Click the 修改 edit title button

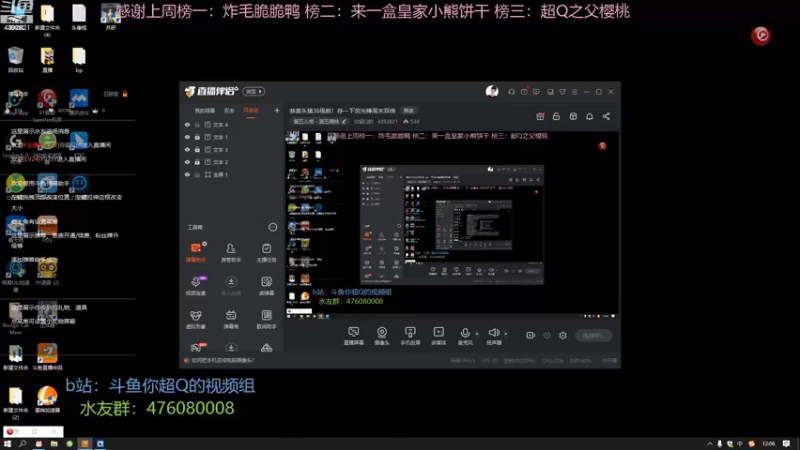[x=409, y=111]
